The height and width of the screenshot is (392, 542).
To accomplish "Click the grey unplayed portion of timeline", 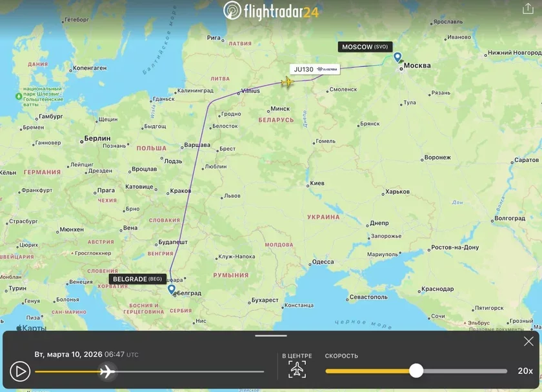I will pos(190,371).
